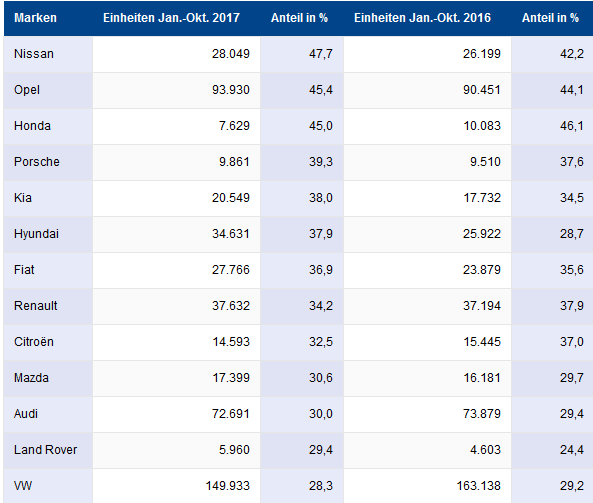Click VW 2017 share value 28,3
This screenshot has width=593, height=503.
coord(321,485)
